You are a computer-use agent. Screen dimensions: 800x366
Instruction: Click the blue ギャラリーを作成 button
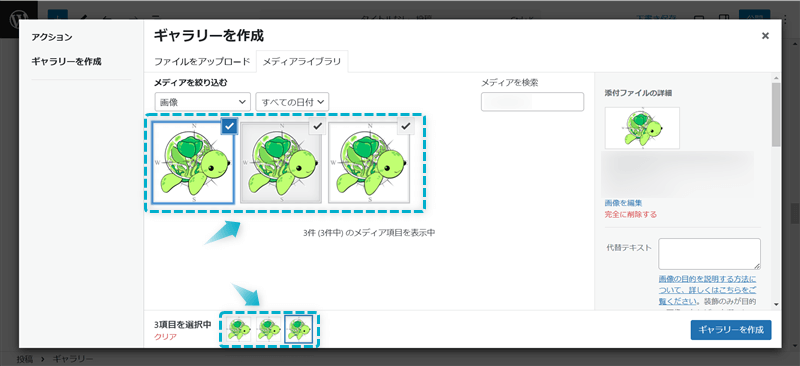tap(731, 330)
